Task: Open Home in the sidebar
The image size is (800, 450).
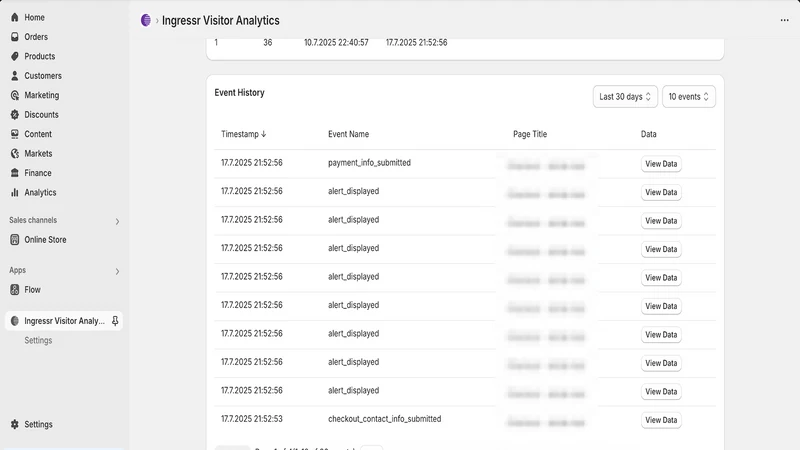Action: [x=34, y=17]
